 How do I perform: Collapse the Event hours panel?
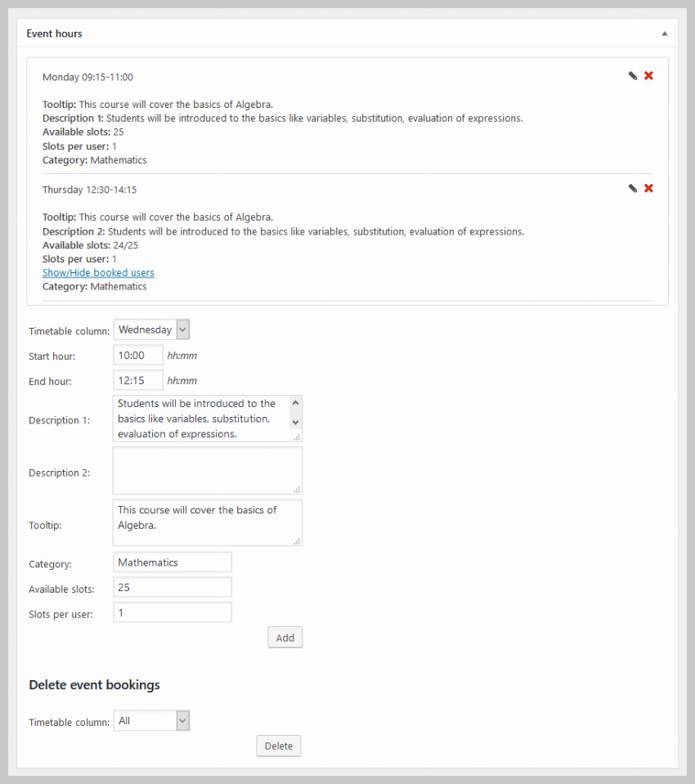pos(665,34)
